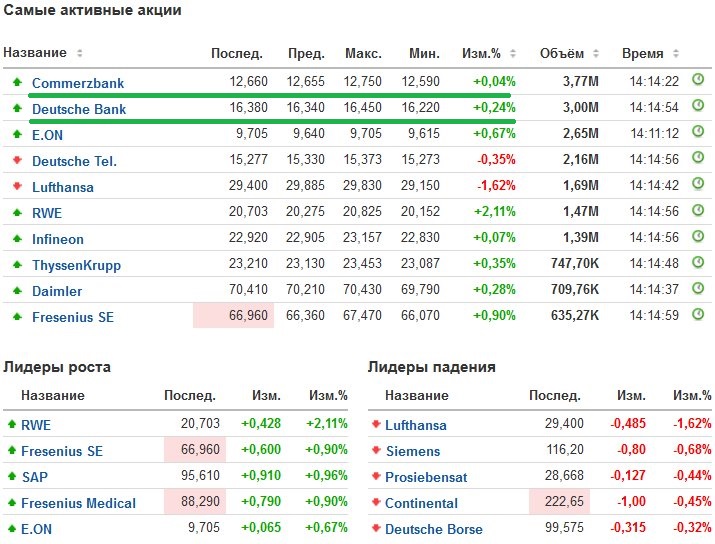Open Commerzbank stock link
The image size is (715, 544).
(78, 83)
